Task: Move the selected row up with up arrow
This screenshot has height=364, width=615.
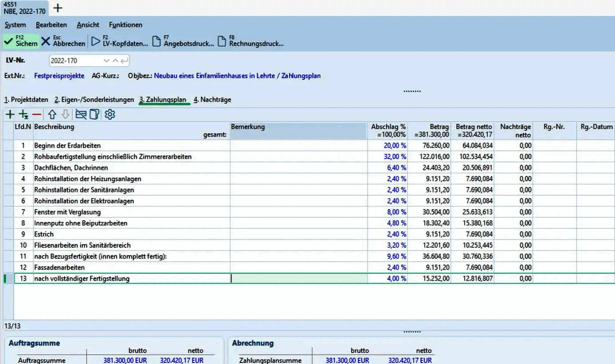Action: tap(52, 115)
